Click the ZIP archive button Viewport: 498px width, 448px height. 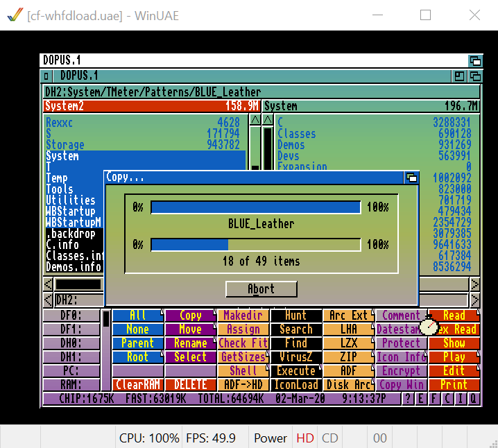click(349, 357)
